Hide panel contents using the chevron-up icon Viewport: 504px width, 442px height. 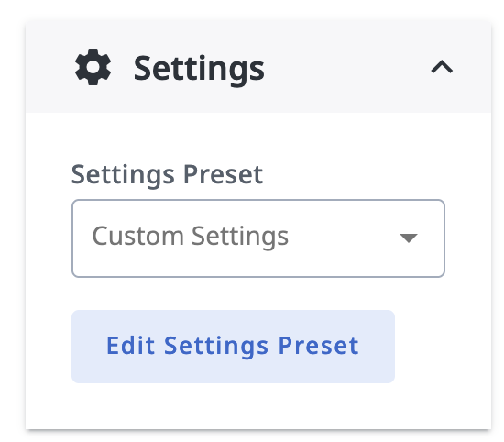tap(442, 67)
